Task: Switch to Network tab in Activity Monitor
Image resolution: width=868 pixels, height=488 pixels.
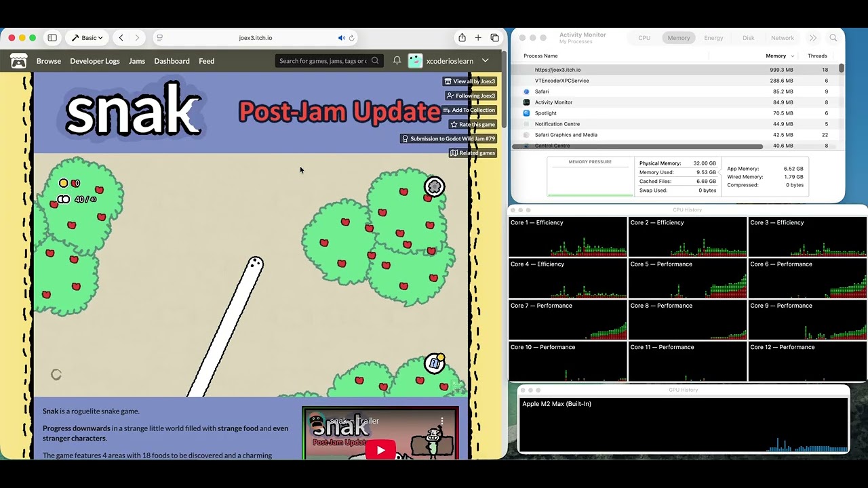Action: pyautogui.click(x=782, y=38)
